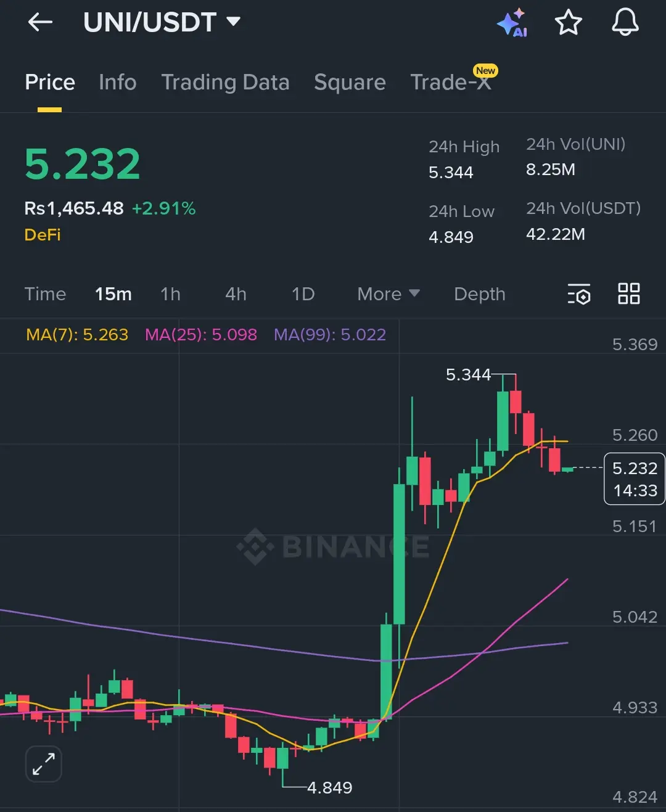Open the More timeframes dropdown
This screenshot has width=666, height=812.
pos(388,294)
